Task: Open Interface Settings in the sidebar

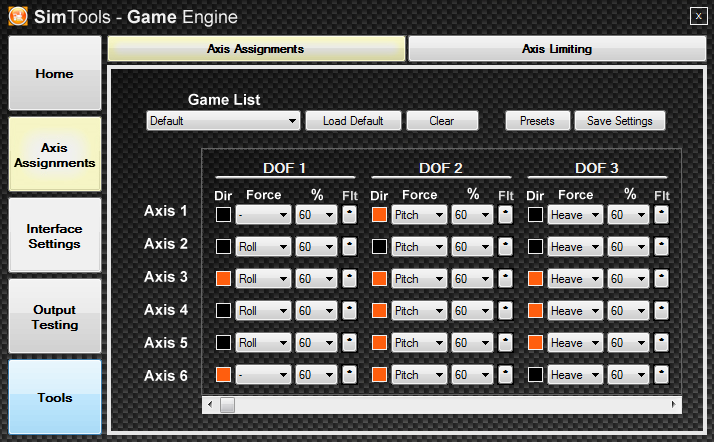Action: pos(55,236)
